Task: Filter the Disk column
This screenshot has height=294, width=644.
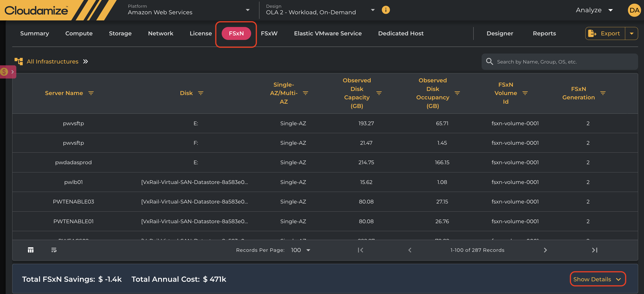Action: [200, 93]
